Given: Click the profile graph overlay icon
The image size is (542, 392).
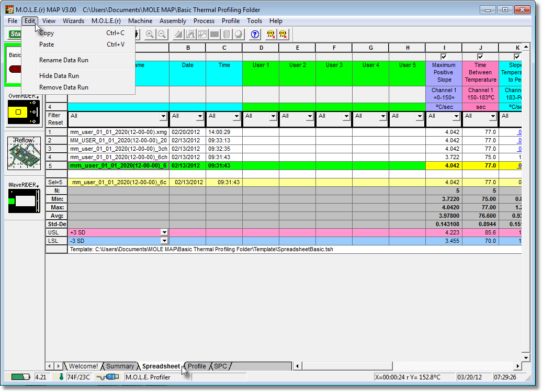Looking at the screenshot, I should 202,34.
